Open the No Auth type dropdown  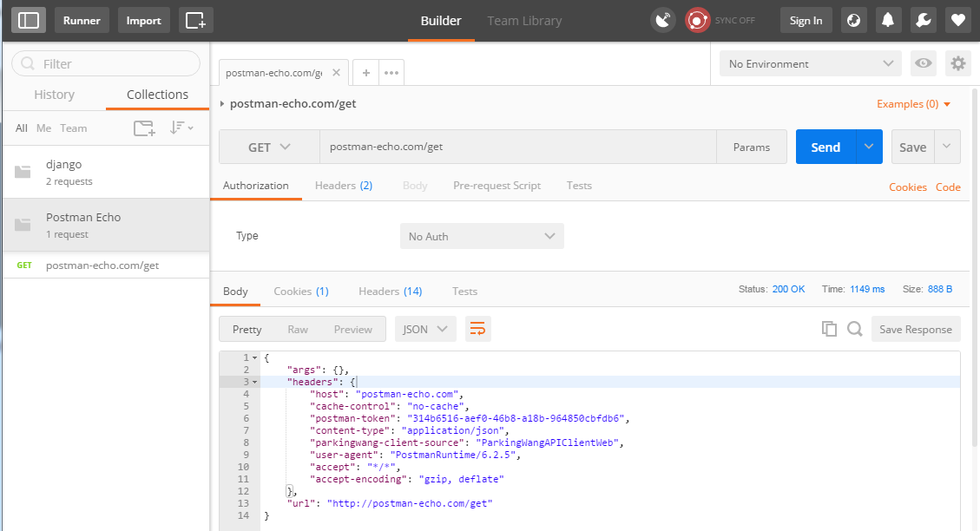coord(482,236)
